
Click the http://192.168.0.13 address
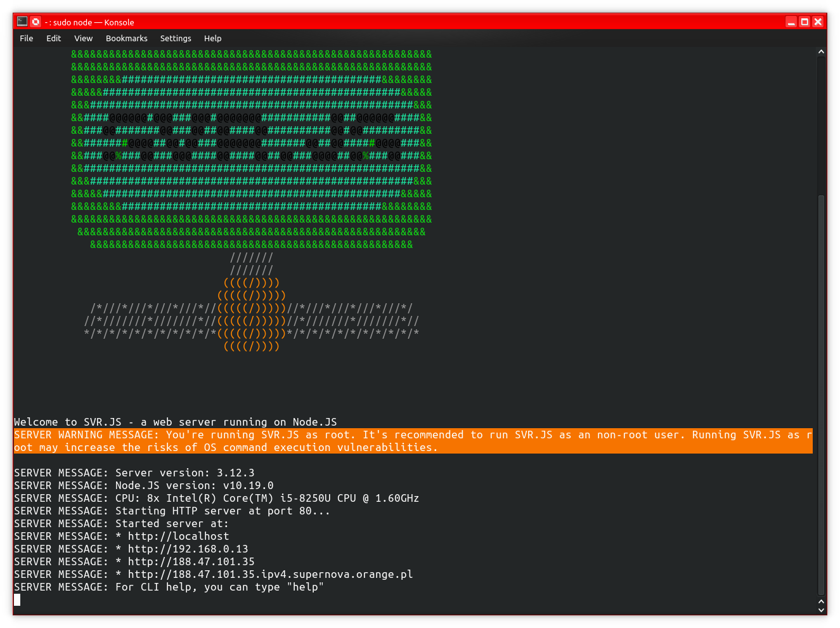(188, 549)
